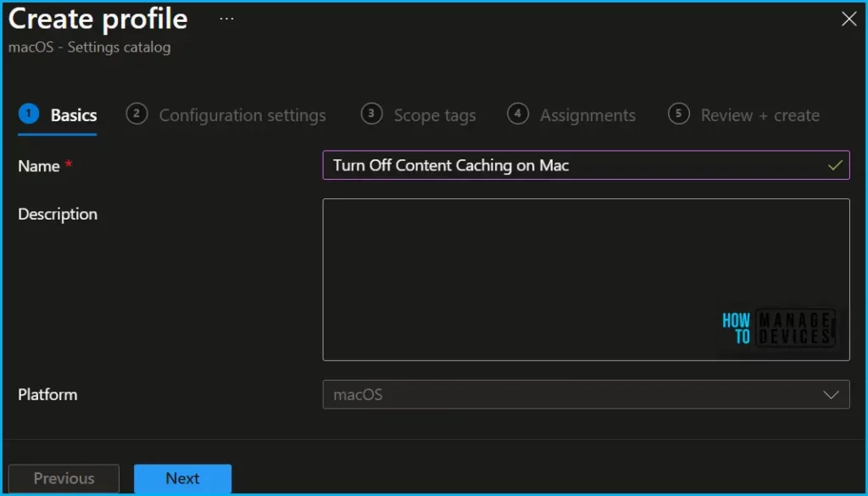Click the Previous button
868x496 pixels.
click(x=64, y=478)
